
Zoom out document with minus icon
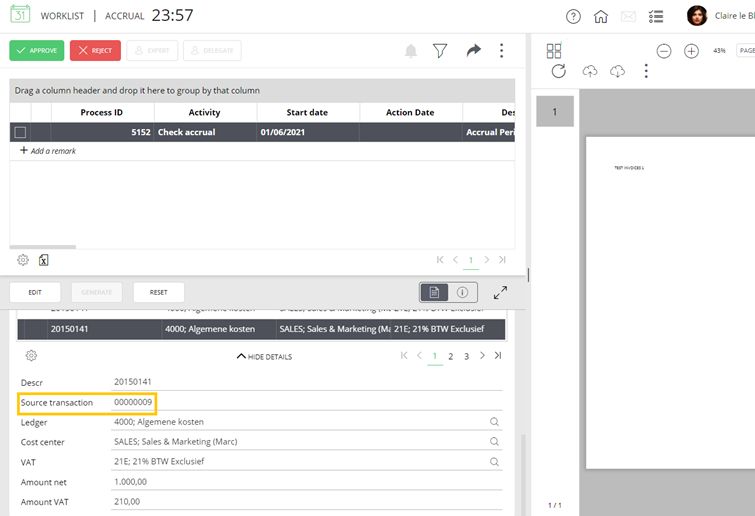coord(664,51)
